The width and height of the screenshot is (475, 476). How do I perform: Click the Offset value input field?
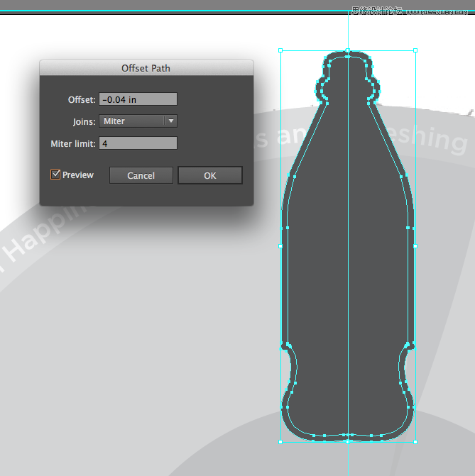pos(138,99)
